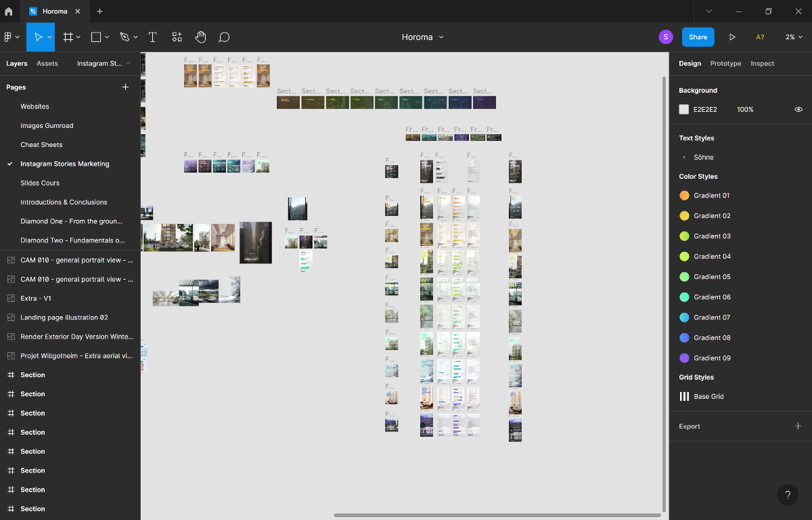812x520 pixels.
Task: Select the Hand tool
Action: tap(200, 37)
